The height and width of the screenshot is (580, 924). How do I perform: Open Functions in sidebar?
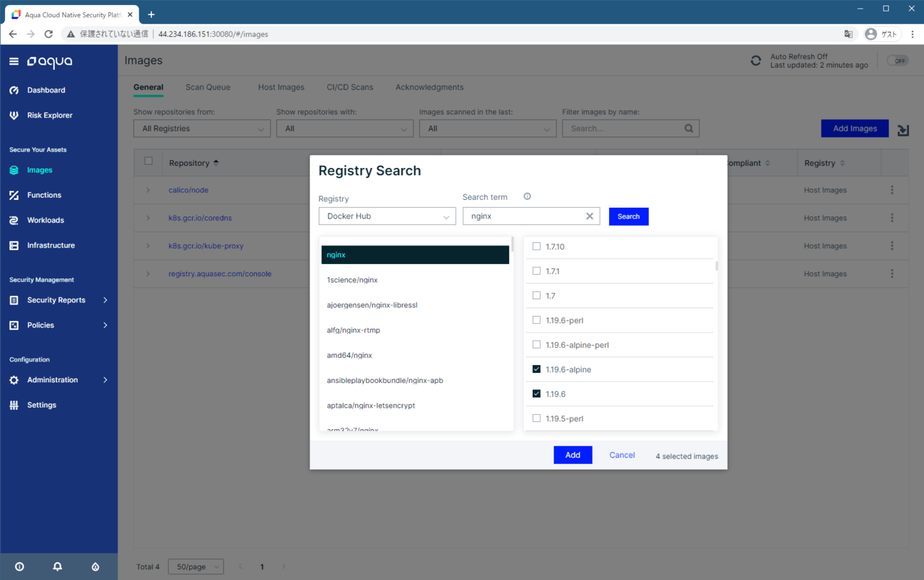tap(44, 195)
